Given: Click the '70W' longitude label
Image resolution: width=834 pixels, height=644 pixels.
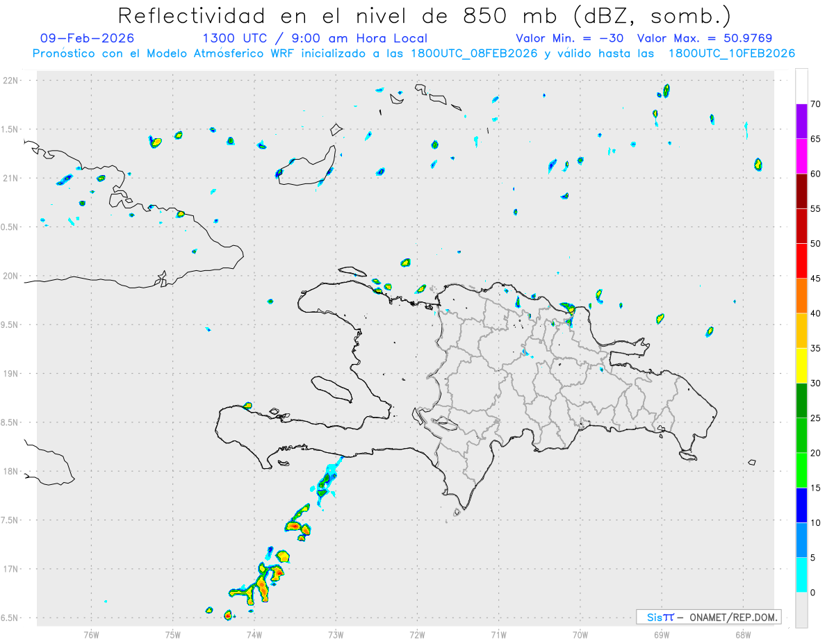Looking at the screenshot, I should pos(580,634).
